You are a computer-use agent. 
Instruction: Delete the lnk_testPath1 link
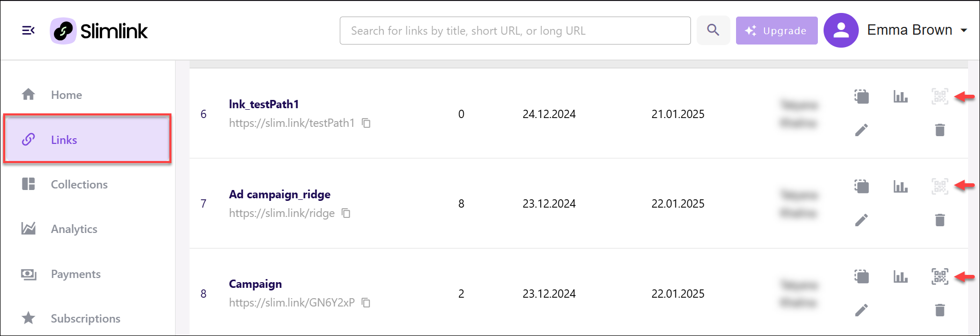pyautogui.click(x=940, y=129)
